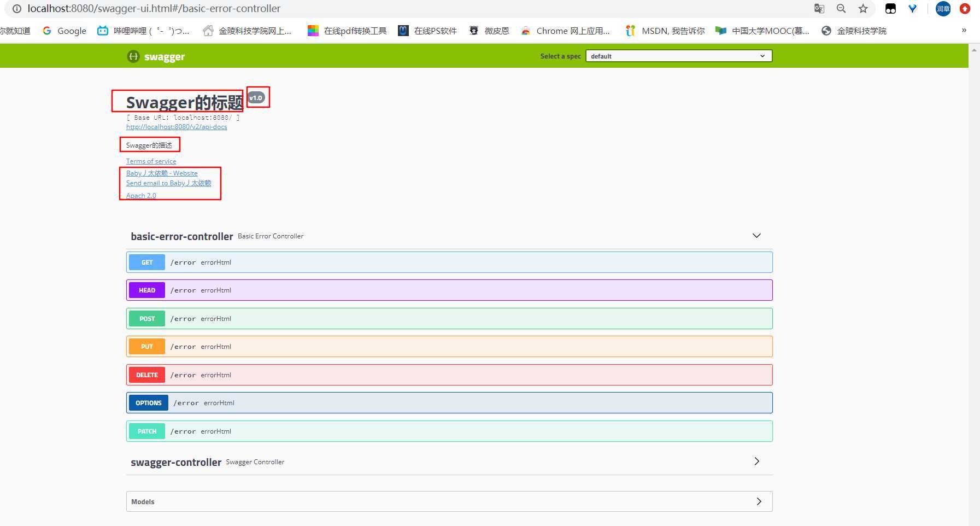
Task: Bookmark this page with the star icon
Action: 863,9
